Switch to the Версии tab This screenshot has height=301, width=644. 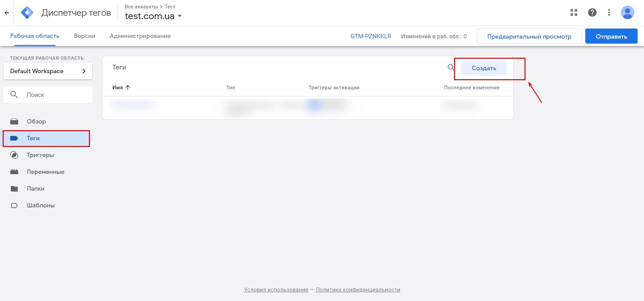85,36
